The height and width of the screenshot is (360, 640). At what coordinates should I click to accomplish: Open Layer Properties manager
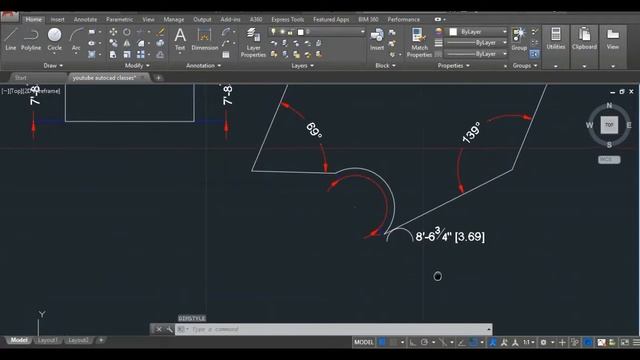pyautogui.click(x=253, y=42)
